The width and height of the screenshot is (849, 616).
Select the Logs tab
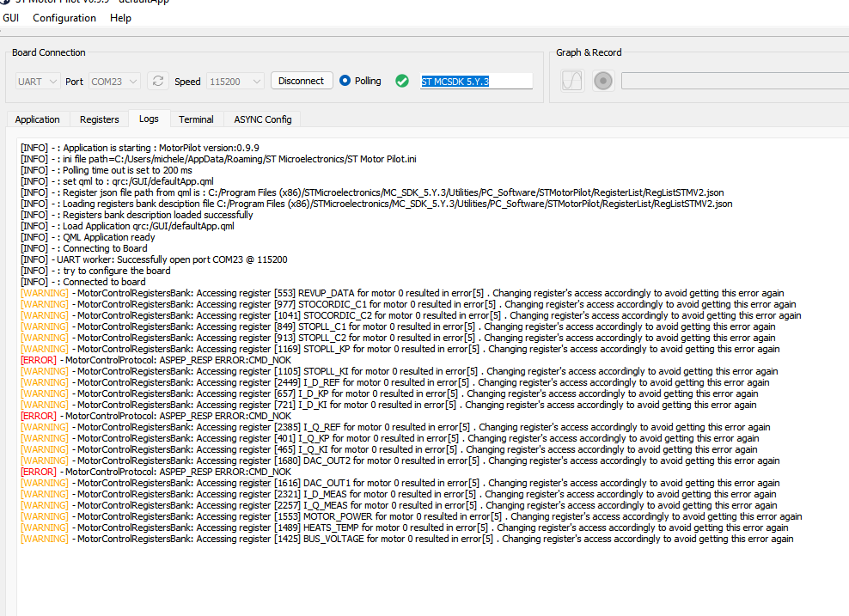tap(149, 119)
